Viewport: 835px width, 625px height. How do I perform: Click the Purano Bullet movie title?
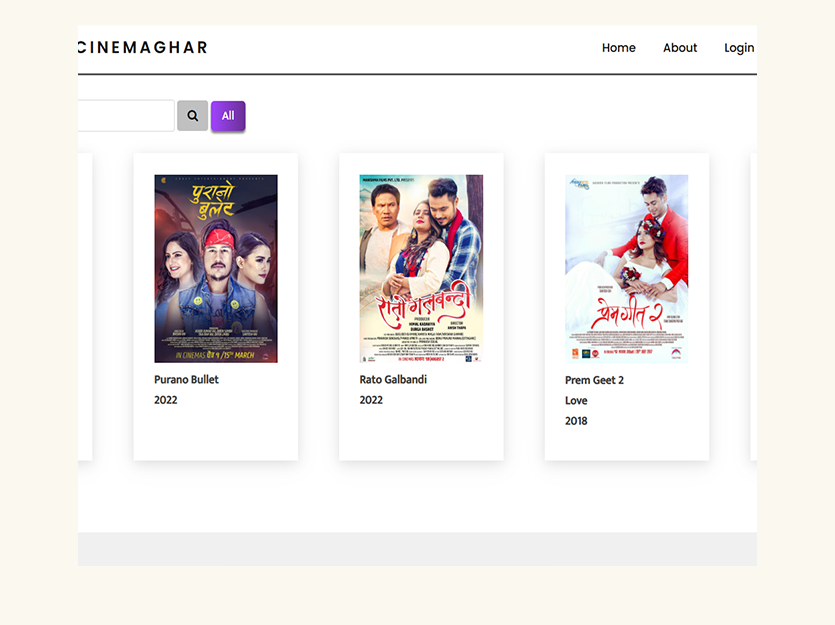(186, 380)
